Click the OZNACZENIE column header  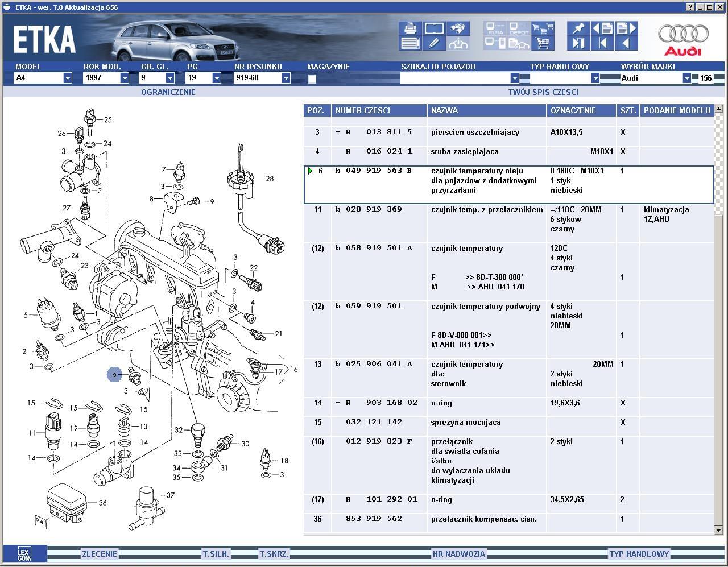click(x=581, y=110)
